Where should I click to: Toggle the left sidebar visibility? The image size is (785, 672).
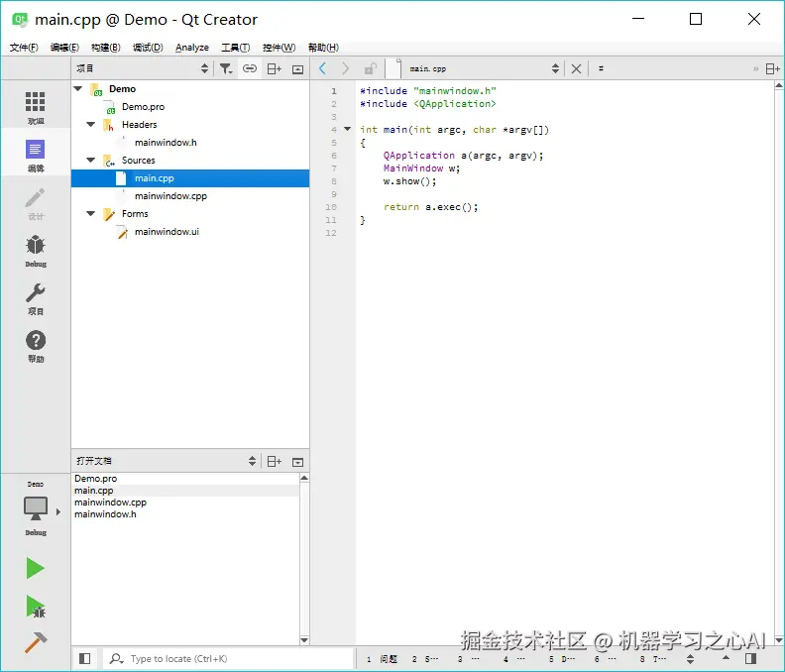tap(85, 658)
